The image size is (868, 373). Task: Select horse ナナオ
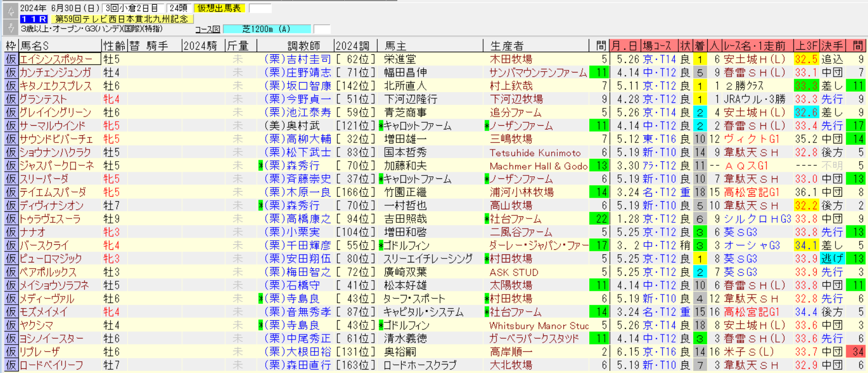(32, 232)
